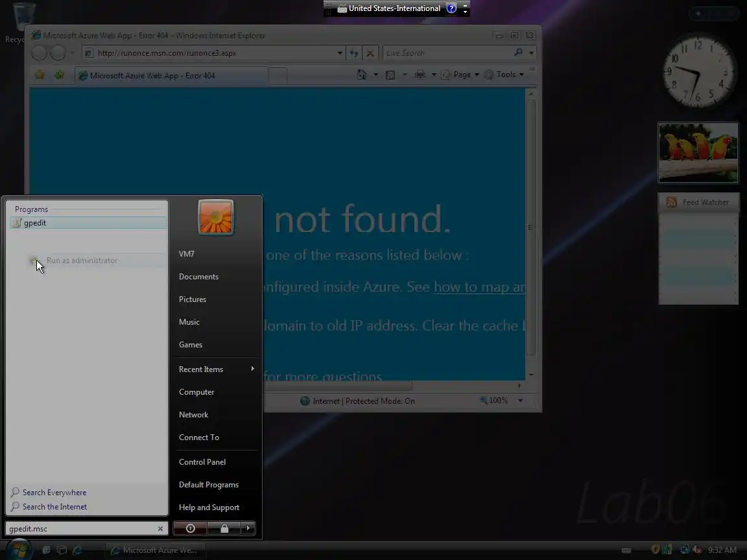Click Show Desktop quick launch icon
This screenshot has height=560, width=747.
pyautogui.click(x=46, y=550)
